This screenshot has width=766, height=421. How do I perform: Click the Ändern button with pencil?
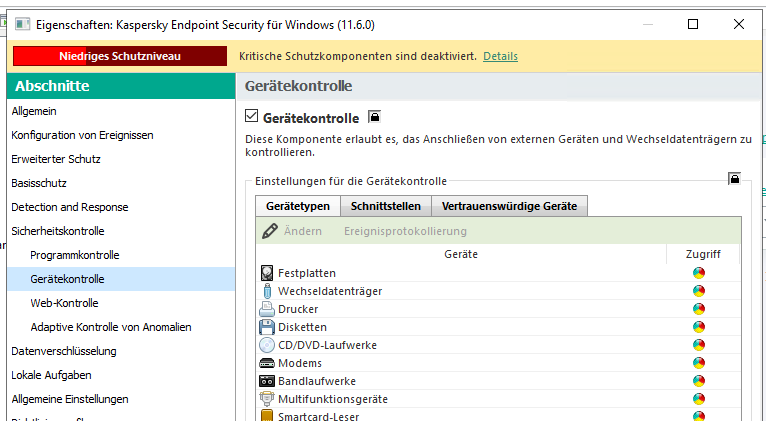click(292, 231)
